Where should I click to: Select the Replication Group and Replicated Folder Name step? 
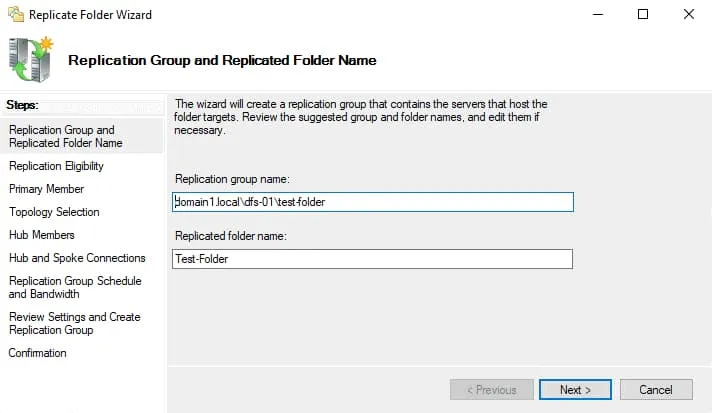[62, 136]
